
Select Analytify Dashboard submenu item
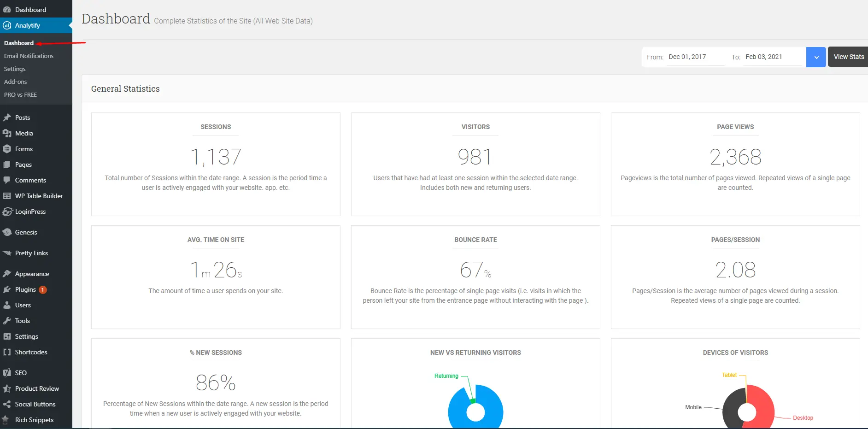pos(19,43)
